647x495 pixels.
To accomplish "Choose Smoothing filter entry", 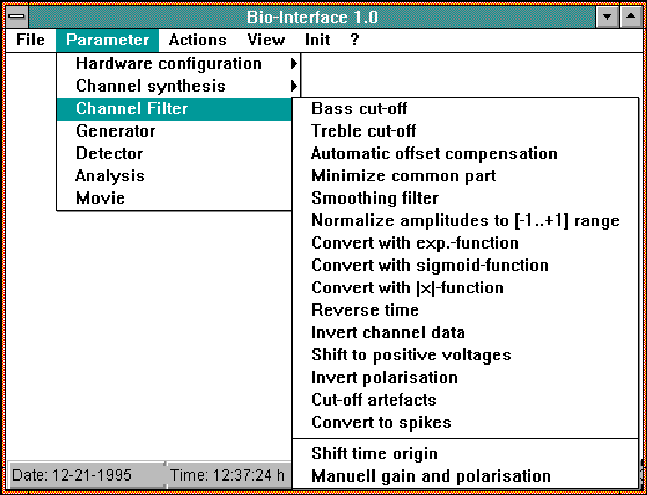I will 374,198.
